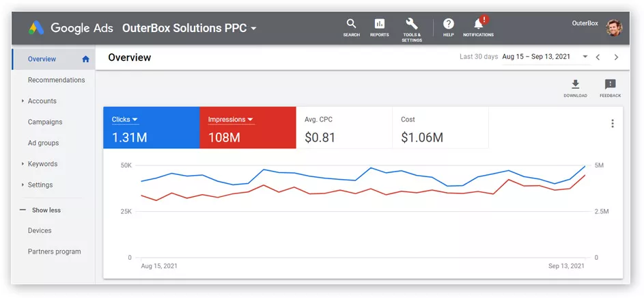This screenshot has height=298, width=644.
Task: Select the Avg. CPC metric card
Action: click(x=344, y=128)
